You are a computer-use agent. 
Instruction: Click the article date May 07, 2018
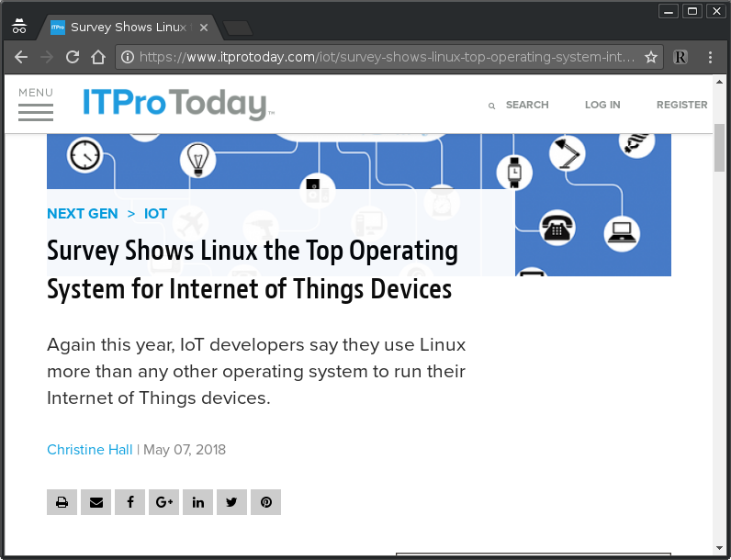click(185, 450)
